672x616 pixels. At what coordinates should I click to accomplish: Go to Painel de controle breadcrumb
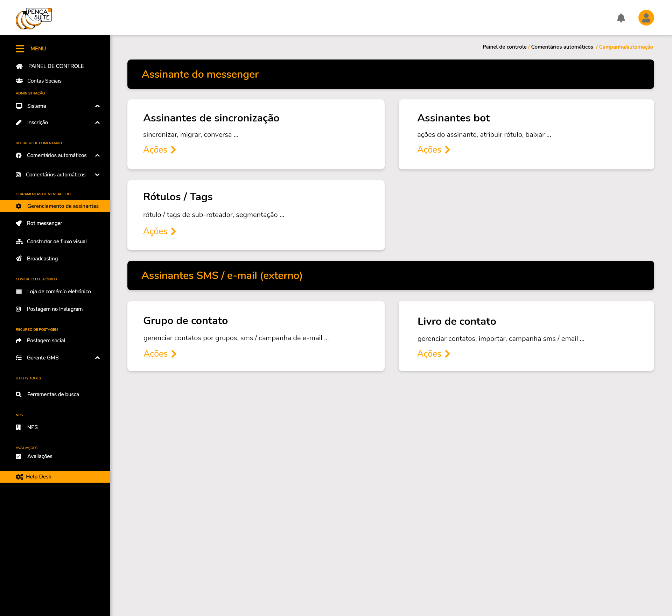point(504,47)
